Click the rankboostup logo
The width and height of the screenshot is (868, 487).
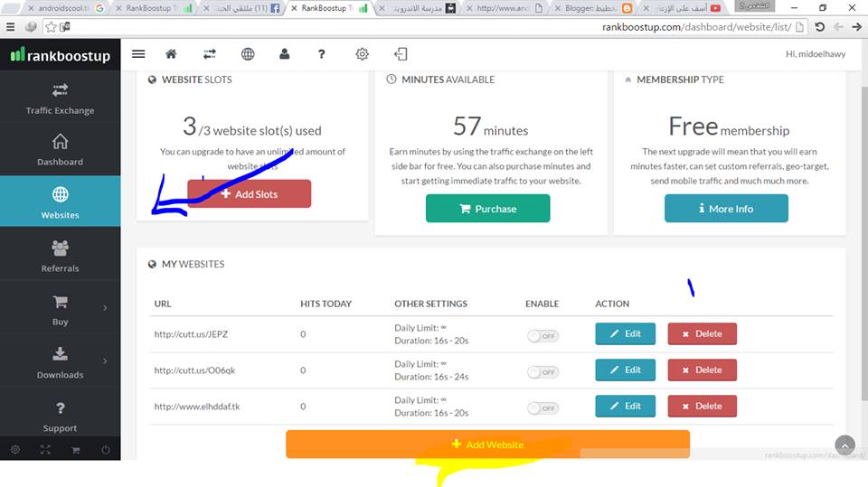coord(61,55)
